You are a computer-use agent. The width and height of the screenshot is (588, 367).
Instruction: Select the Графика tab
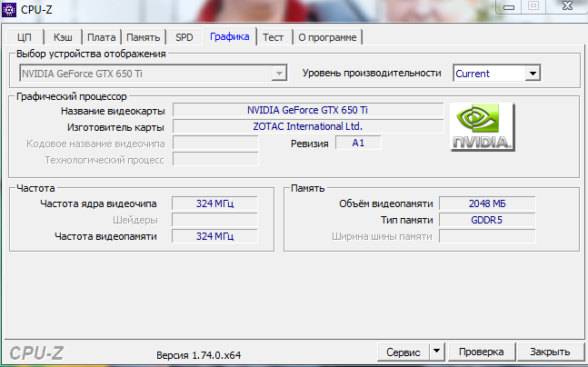click(x=230, y=36)
